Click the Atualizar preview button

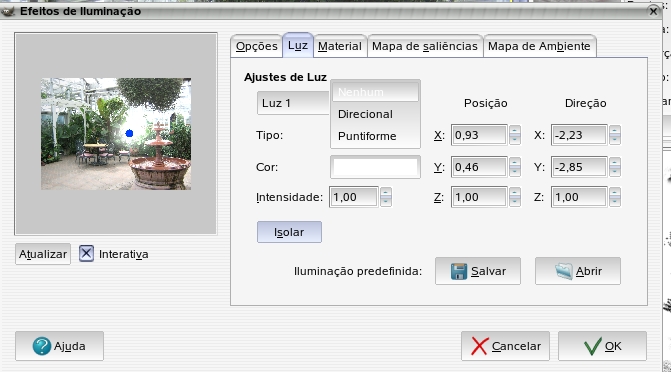tap(43, 254)
